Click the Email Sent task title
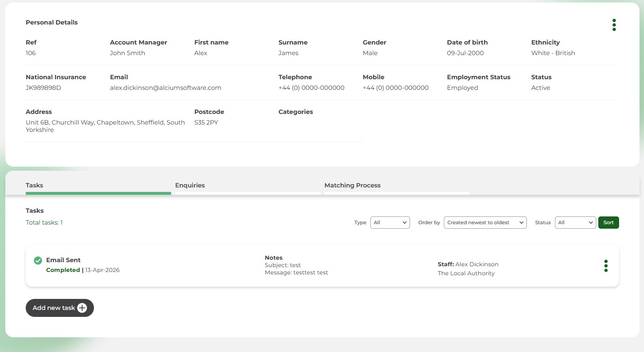The image size is (644, 352). click(x=63, y=260)
